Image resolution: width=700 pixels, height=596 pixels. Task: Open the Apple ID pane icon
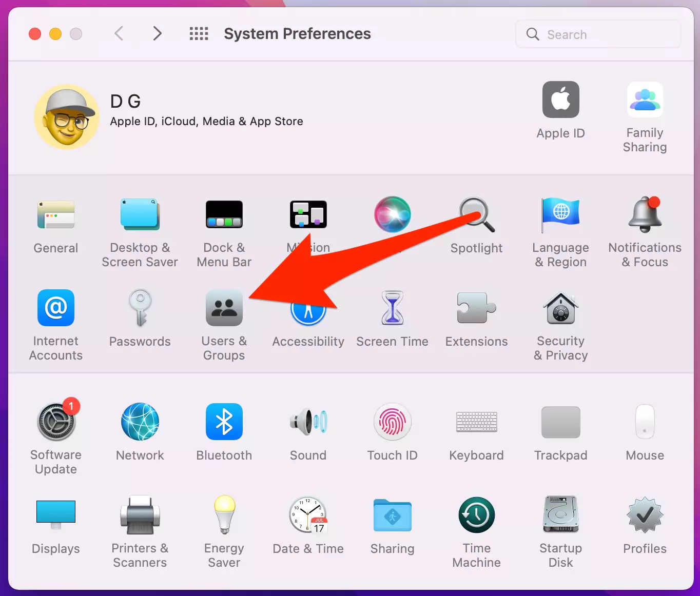click(x=561, y=100)
